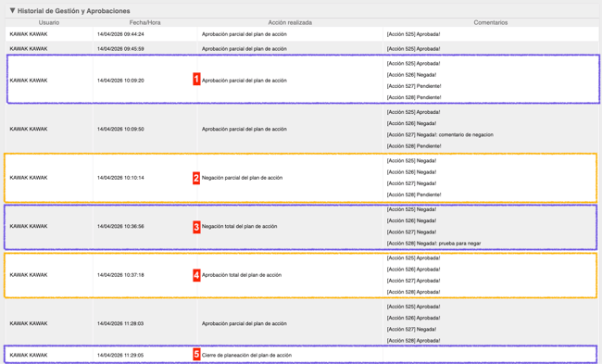The height and width of the screenshot is (364, 602).
Task: Click '[Acción 528] Aprobada!' in the 11:28:03 row
Action: tap(413, 341)
